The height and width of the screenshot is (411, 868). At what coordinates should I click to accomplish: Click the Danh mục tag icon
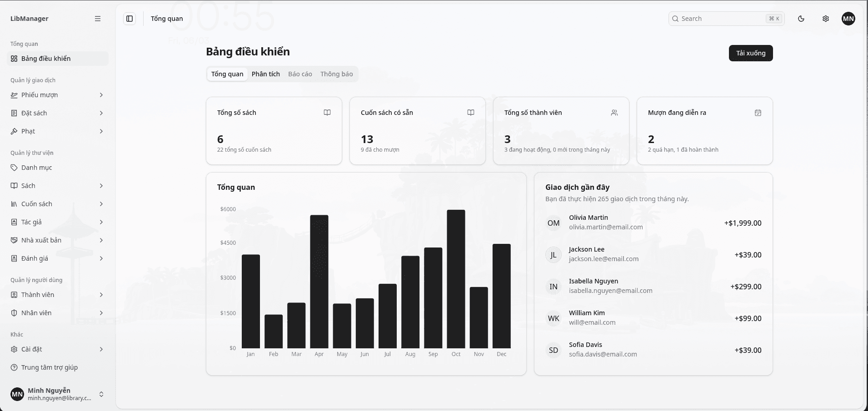click(14, 168)
